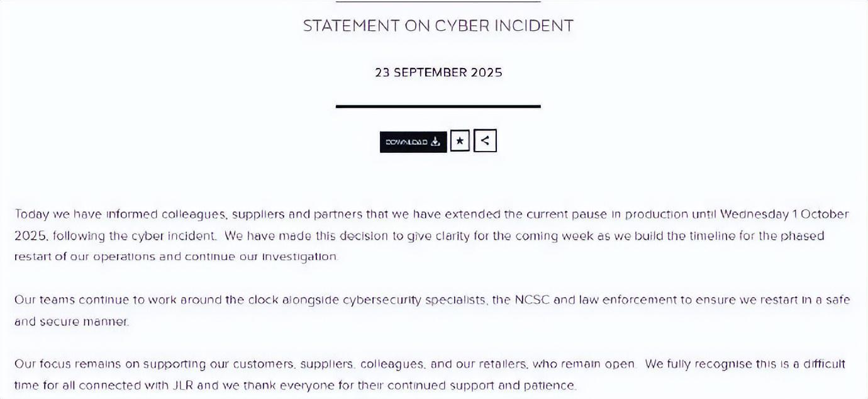Click the phrase 'cybersecurity specialists'

[x=414, y=300]
